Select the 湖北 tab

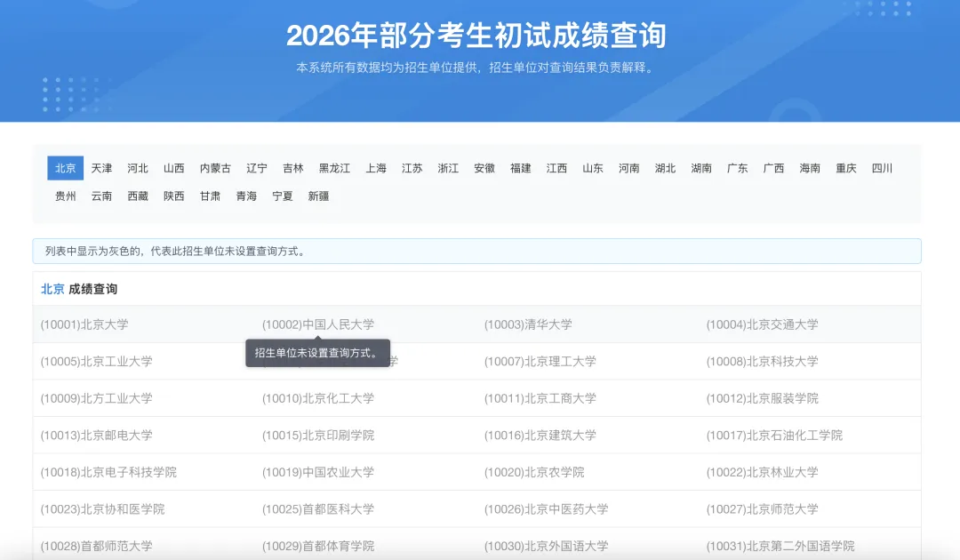[665, 168]
